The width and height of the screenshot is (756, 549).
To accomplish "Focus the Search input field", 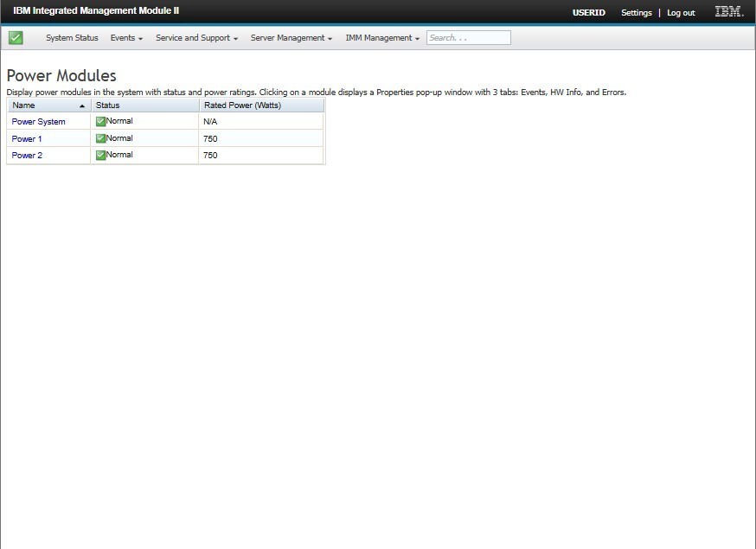I will 469,37.
